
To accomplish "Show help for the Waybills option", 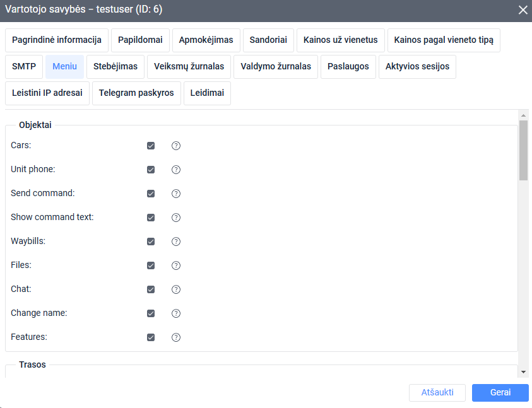I will coord(176,242).
